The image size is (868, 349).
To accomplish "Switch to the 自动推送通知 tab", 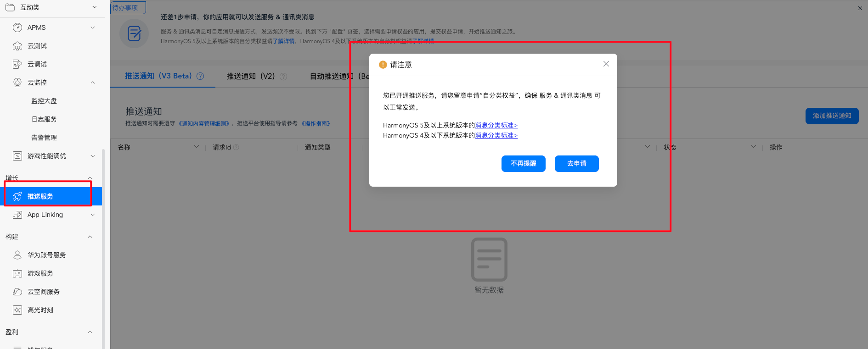I will click(x=339, y=76).
